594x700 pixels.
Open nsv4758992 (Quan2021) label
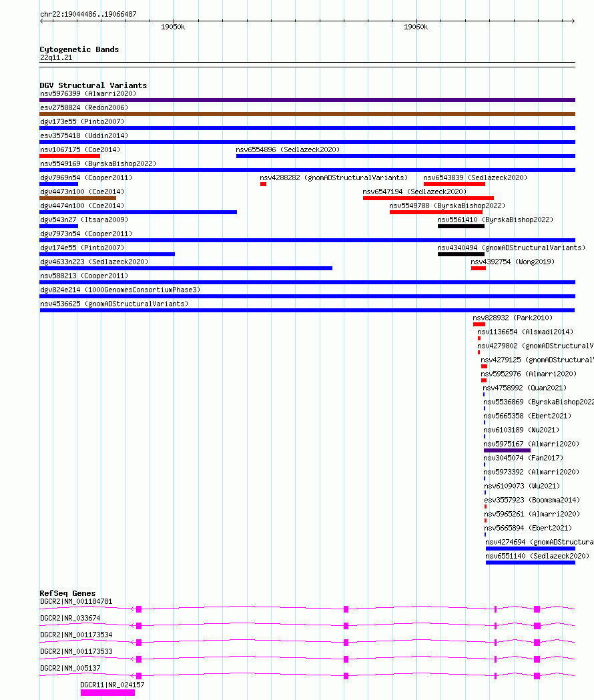coord(525,388)
